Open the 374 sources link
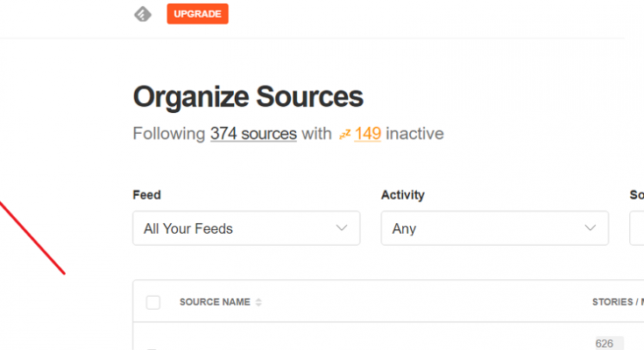Screen dimensions: 644x350 [x=253, y=134]
